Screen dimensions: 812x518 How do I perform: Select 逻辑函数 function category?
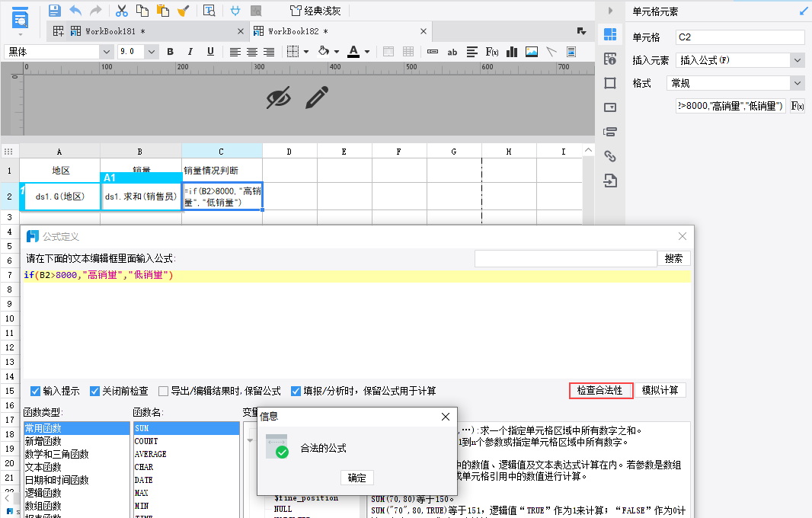coord(77,493)
